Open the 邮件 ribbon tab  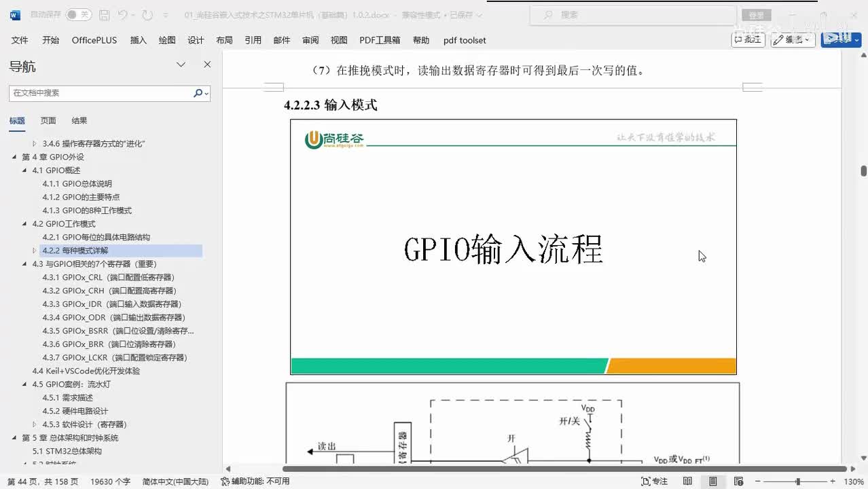tap(282, 40)
